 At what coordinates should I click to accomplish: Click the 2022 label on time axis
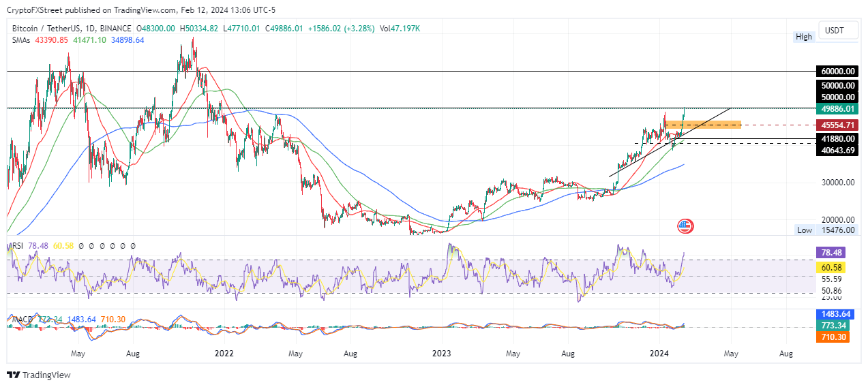pyautogui.click(x=224, y=354)
